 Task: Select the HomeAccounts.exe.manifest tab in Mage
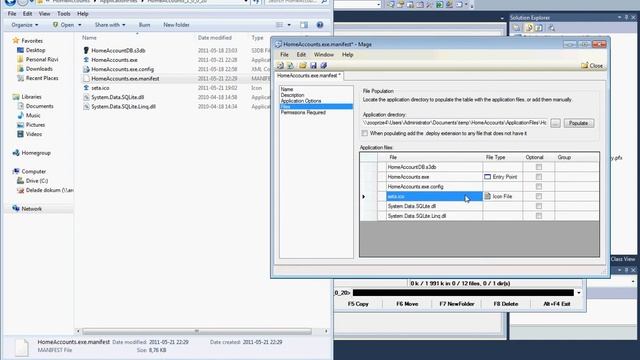(x=309, y=76)
